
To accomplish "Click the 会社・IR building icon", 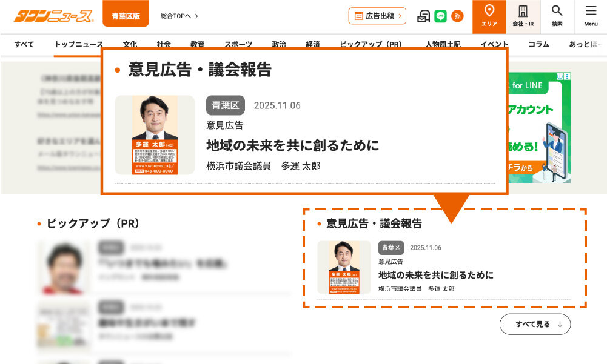I will [522, 16].
